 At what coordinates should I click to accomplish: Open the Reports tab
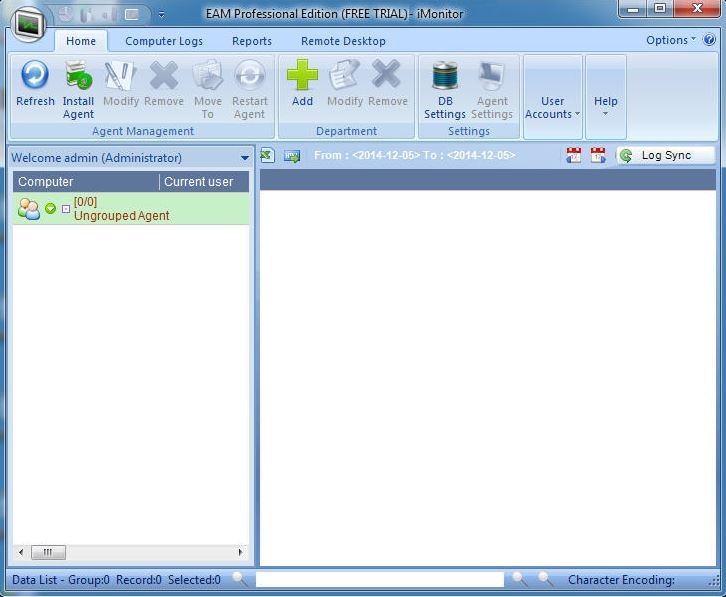click(x=252, y=41)
